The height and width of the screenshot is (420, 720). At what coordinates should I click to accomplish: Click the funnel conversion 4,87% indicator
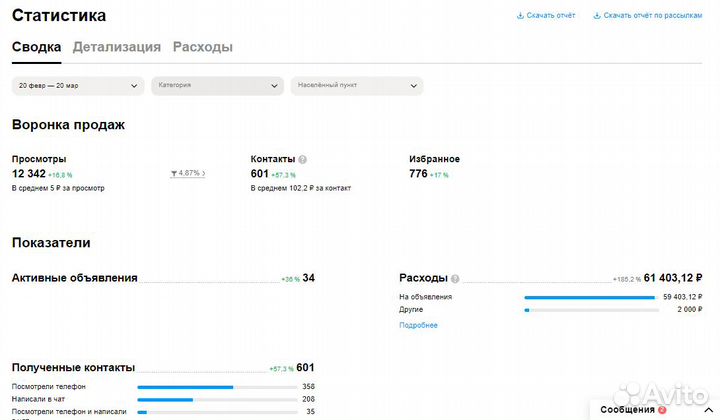tap(188, 174)
